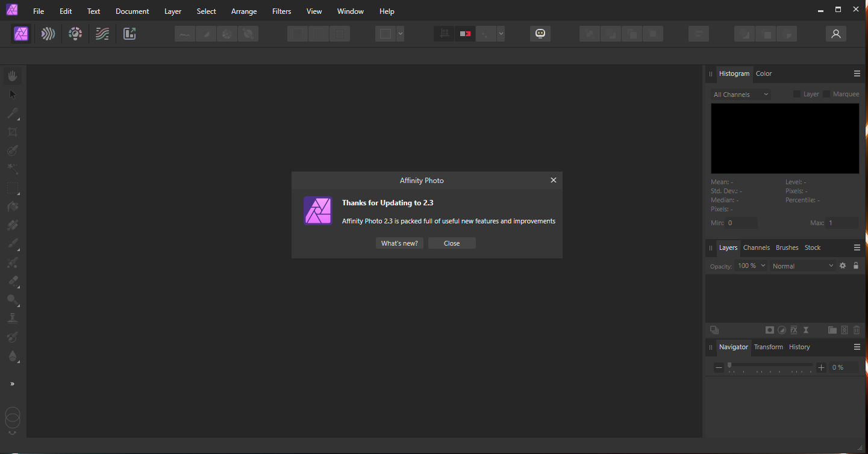Screen dimensions: 868x454
Task: Enable the Marquee checkbox in Histogram
Action: [x=826, y=94]
